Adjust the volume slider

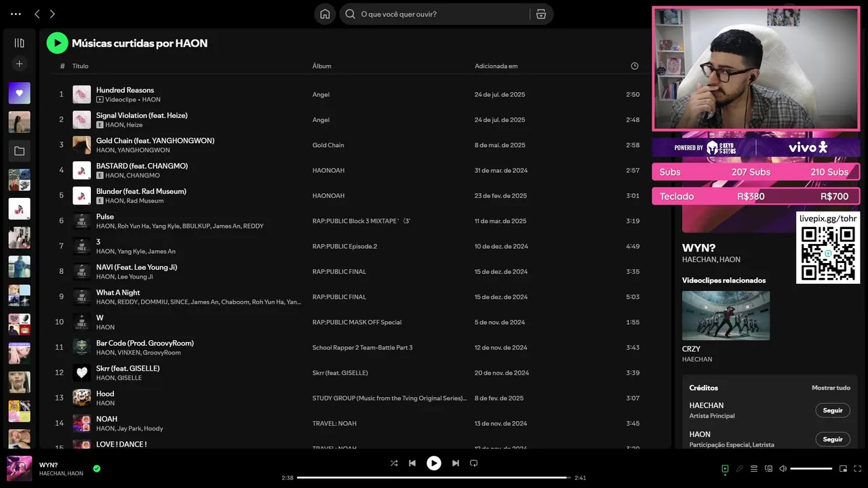point(811,468)
